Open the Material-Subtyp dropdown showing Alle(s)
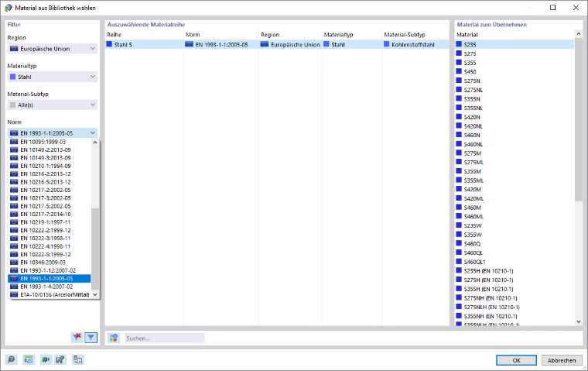The image size is (588, 371). [x=53, y=105]
